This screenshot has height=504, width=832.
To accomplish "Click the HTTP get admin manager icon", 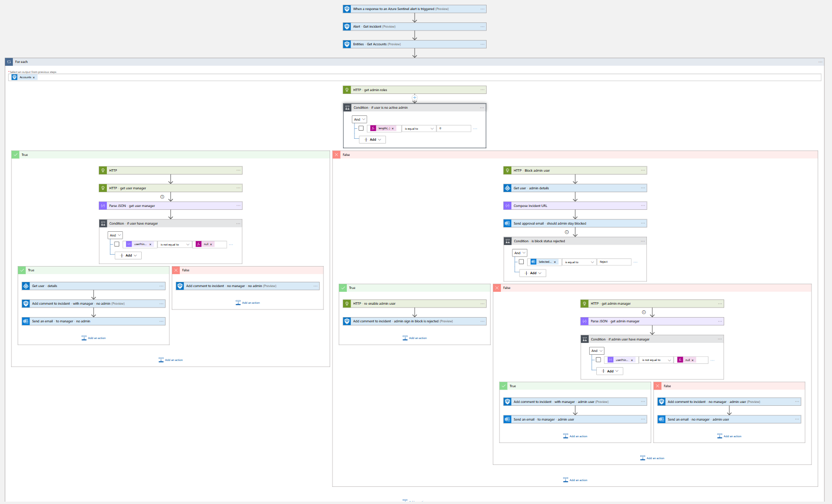I will pyautogui.click(x=584, y=303).
